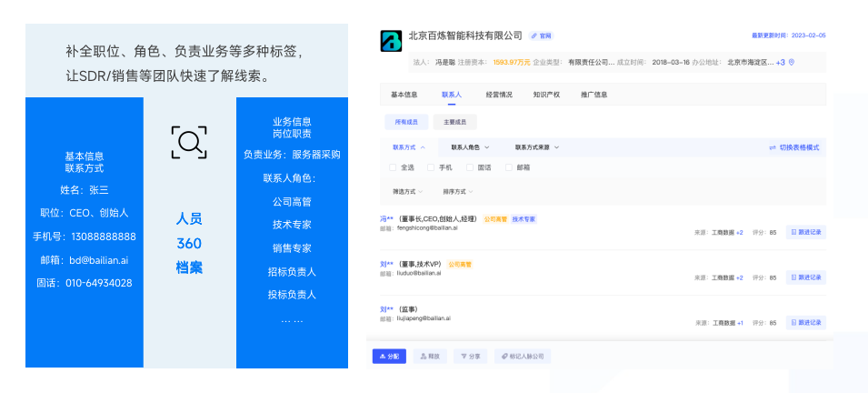Image resolution: width=868 pixels, height=393 pixels.
Task: Click 公司高管 tag on 刘** 技术VP row
Action: pyautogui.click(x=460, y=265)
